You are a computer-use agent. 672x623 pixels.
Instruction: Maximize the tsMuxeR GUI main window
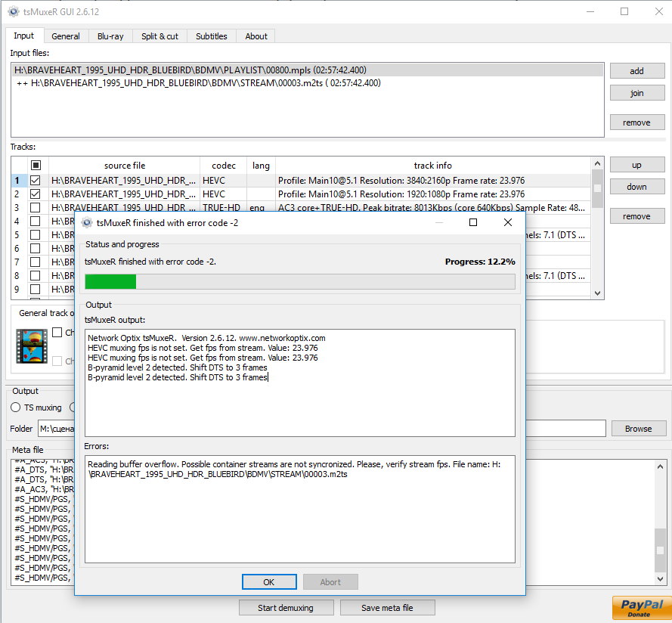[624, 11]
